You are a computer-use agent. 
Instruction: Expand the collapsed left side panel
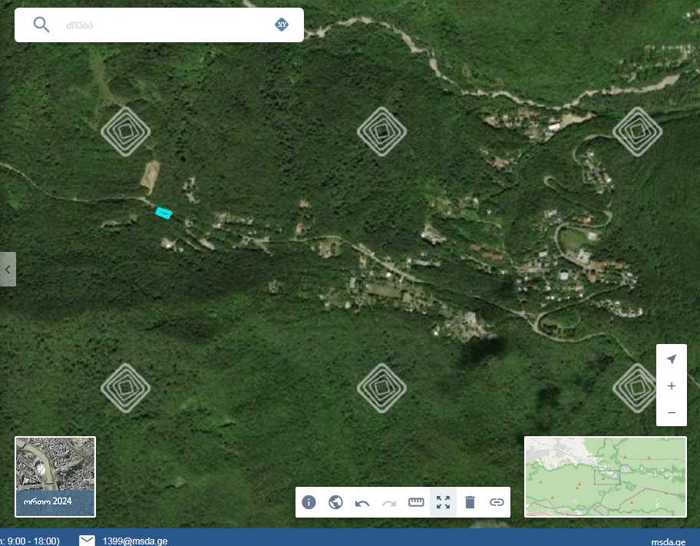pos(8,269)
